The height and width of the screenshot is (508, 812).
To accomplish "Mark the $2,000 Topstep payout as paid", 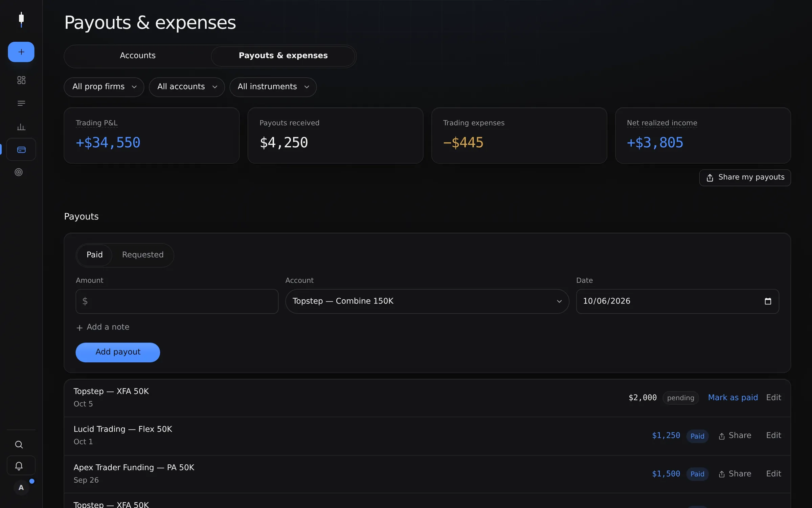I will pyautogui.click(x=733, y=398).
